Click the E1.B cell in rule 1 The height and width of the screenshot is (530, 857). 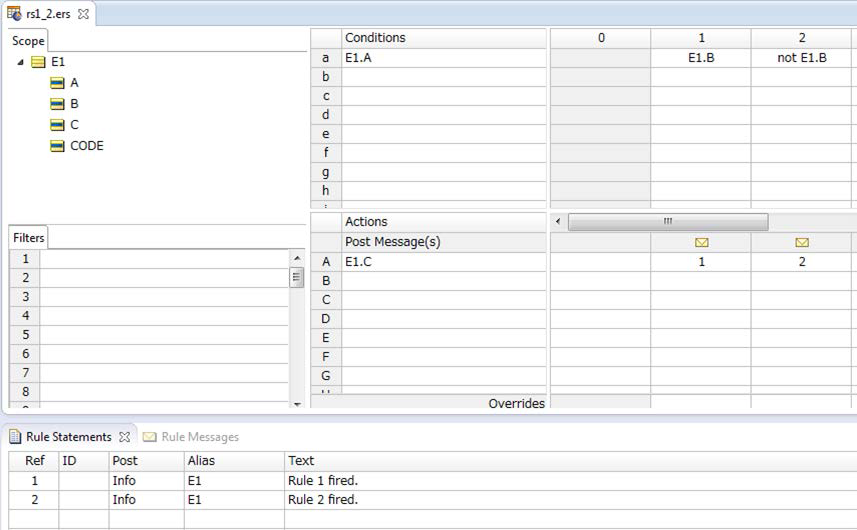coord(701,58)
